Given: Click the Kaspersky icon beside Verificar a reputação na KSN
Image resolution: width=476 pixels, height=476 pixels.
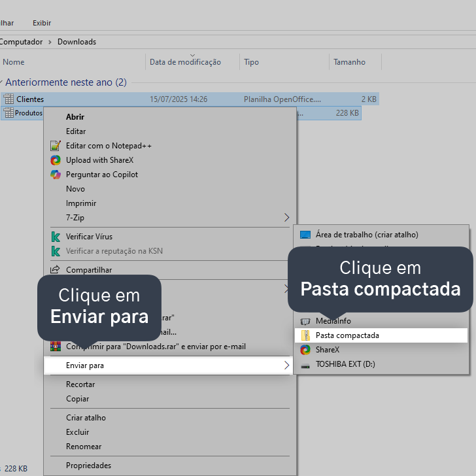Looking at the screenshot, I should point(56,251).
